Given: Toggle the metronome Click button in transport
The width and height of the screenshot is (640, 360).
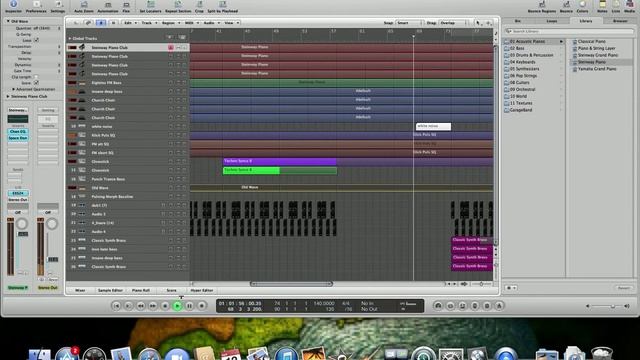Looking at the screenshot, I should (499, 306).
